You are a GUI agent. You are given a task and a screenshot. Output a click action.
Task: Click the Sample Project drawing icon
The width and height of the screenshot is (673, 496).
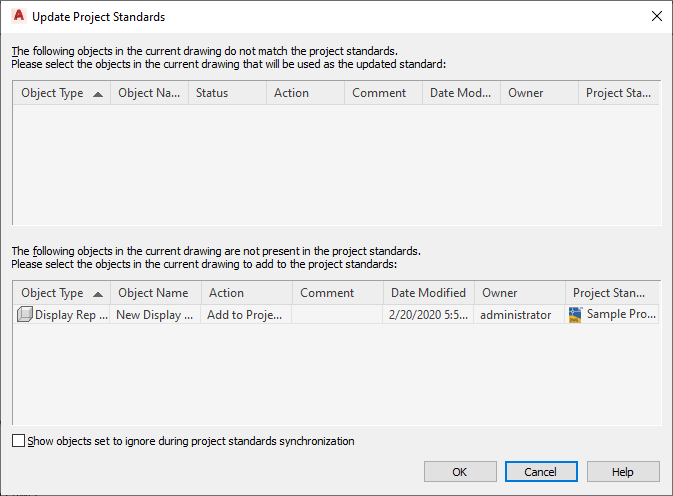pos(574,315)
